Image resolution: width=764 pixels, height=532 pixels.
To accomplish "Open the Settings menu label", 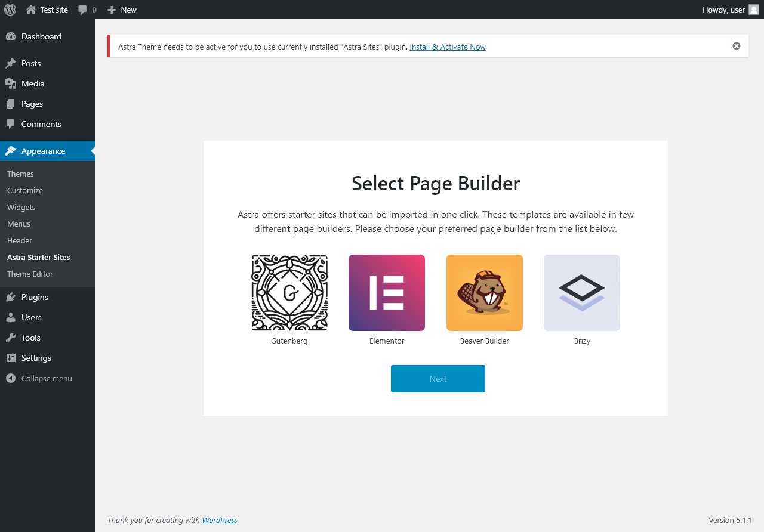I will [36, 358].
